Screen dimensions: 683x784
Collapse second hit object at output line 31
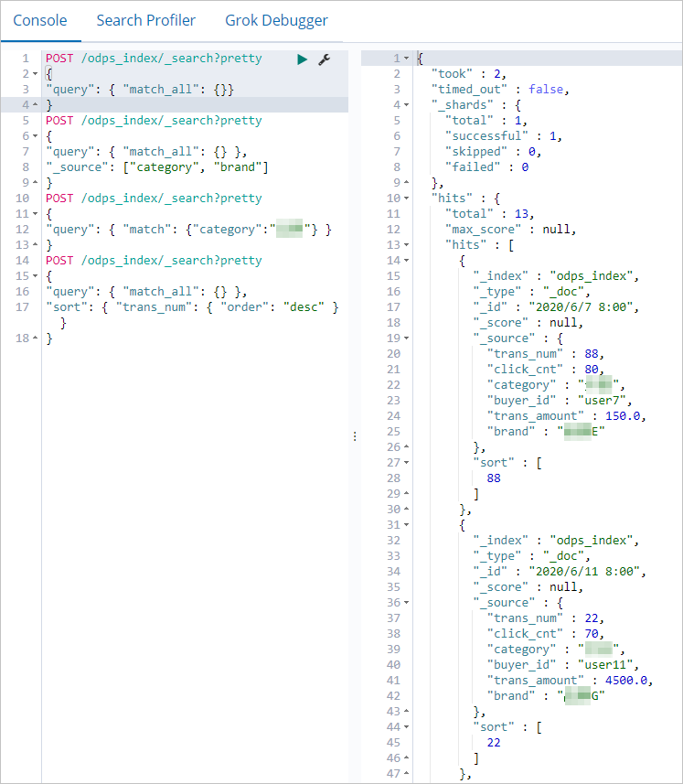click(406, 525)
